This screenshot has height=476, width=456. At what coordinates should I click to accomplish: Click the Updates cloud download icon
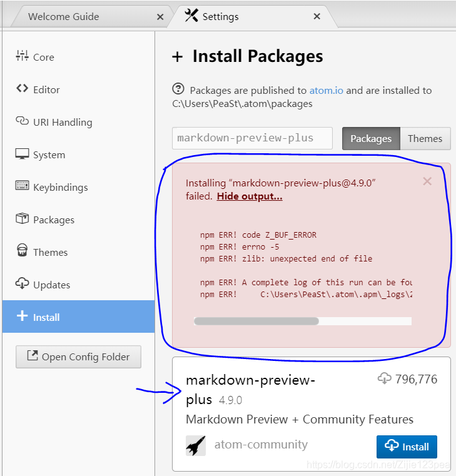coord(22,283)
